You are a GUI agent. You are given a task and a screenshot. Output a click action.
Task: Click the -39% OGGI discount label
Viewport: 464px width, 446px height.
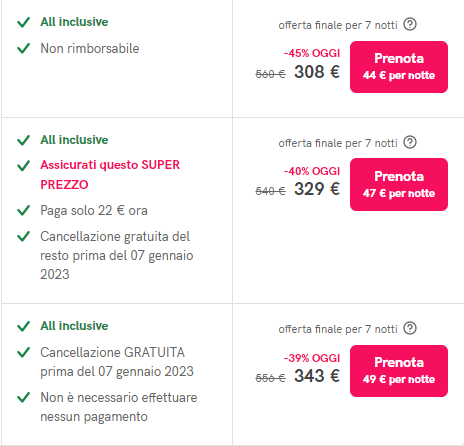pos(312,358)
